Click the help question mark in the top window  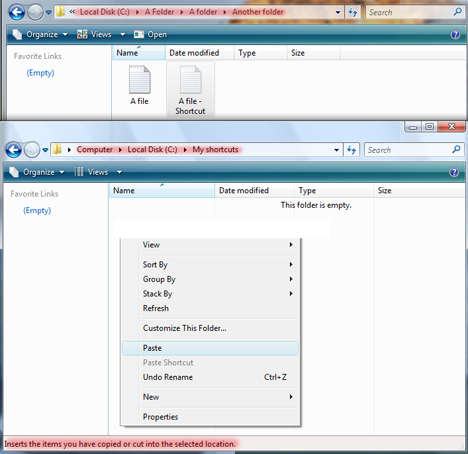coord(455,34)
